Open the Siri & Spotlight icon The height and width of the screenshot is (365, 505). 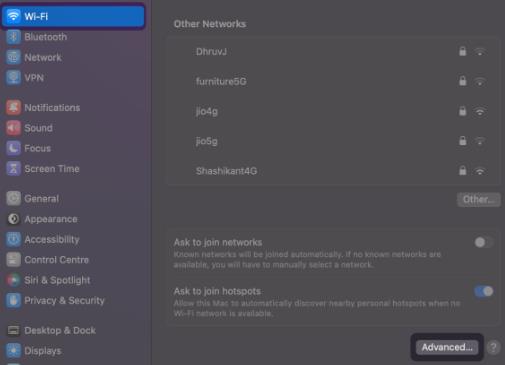pos(13,280)
